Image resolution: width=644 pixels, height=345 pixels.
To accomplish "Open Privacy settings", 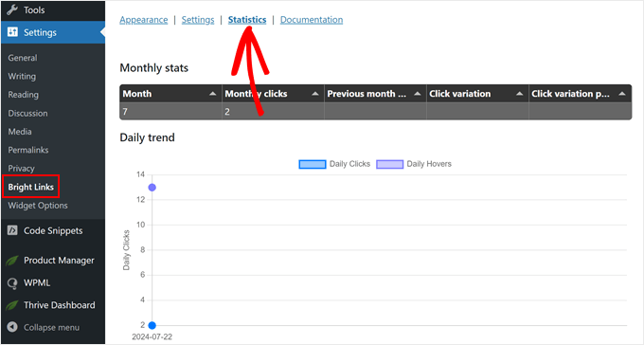I will pyautogui.click(x=22, y=169).
